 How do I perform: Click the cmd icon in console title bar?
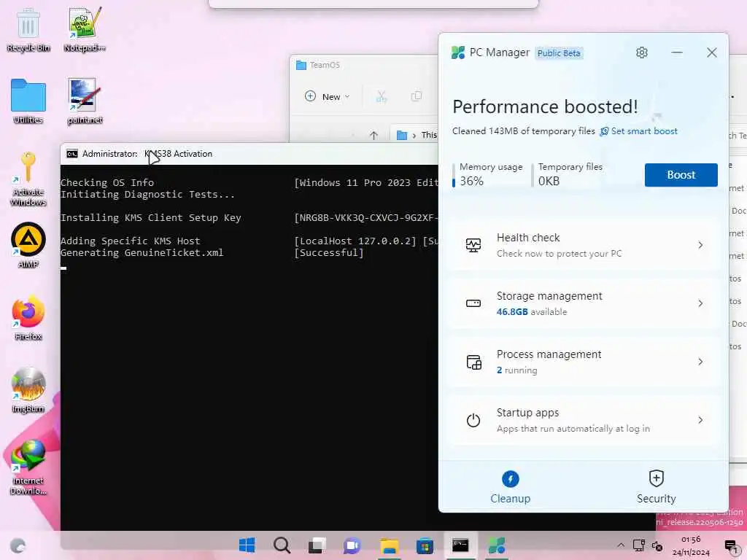[72, 154]
